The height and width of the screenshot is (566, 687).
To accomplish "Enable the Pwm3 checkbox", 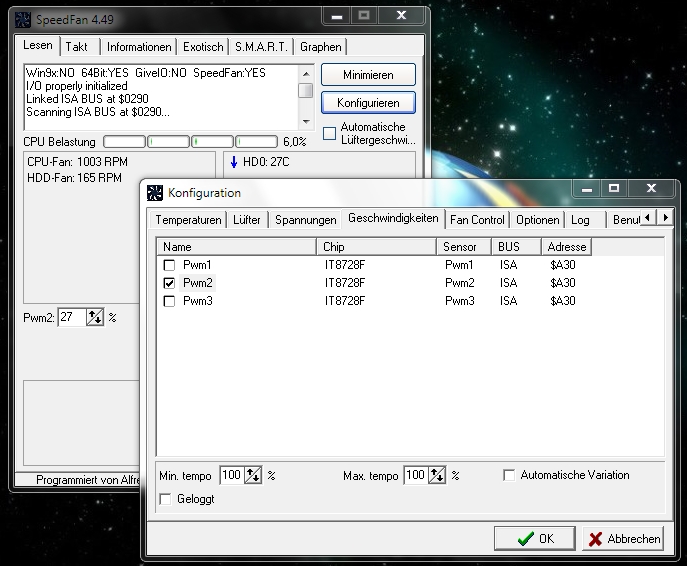I will point(169,301).
